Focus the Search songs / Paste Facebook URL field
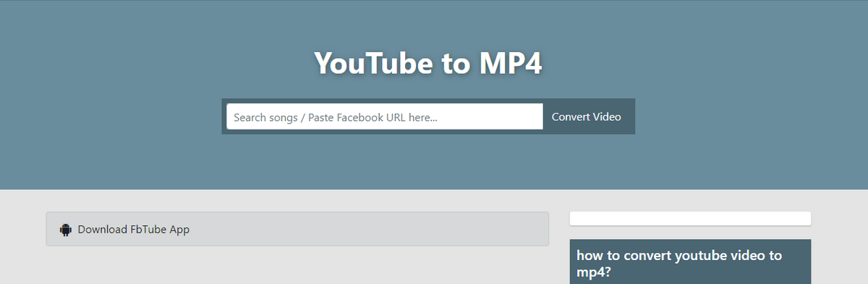 click(385, 117)
